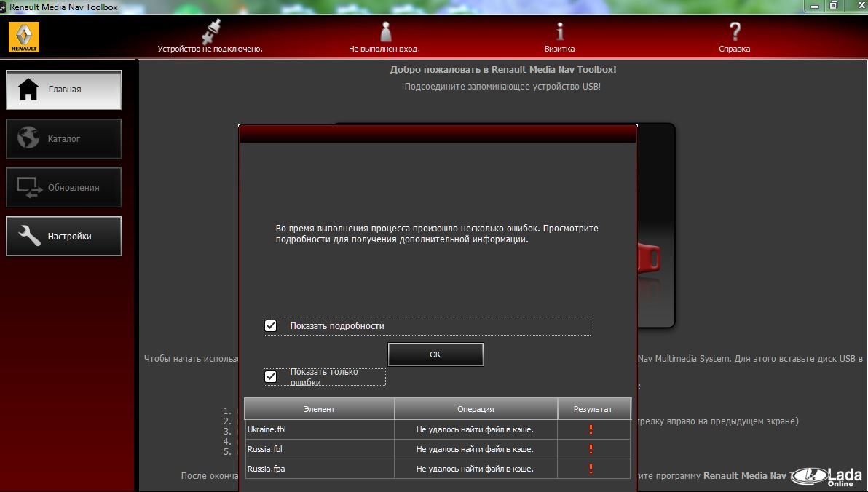Click the USB device not connected icon
868x492 pixels.
point(210,31)
